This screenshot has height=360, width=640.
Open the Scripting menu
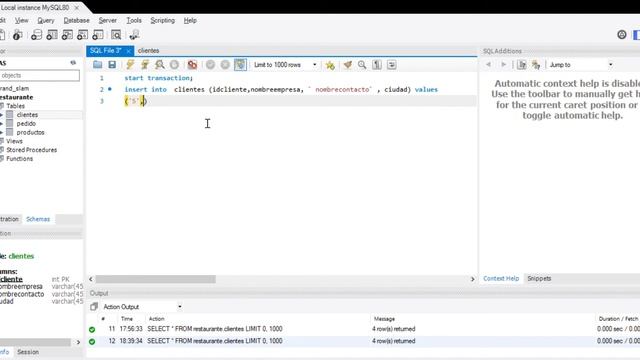(x=162, y=20)
